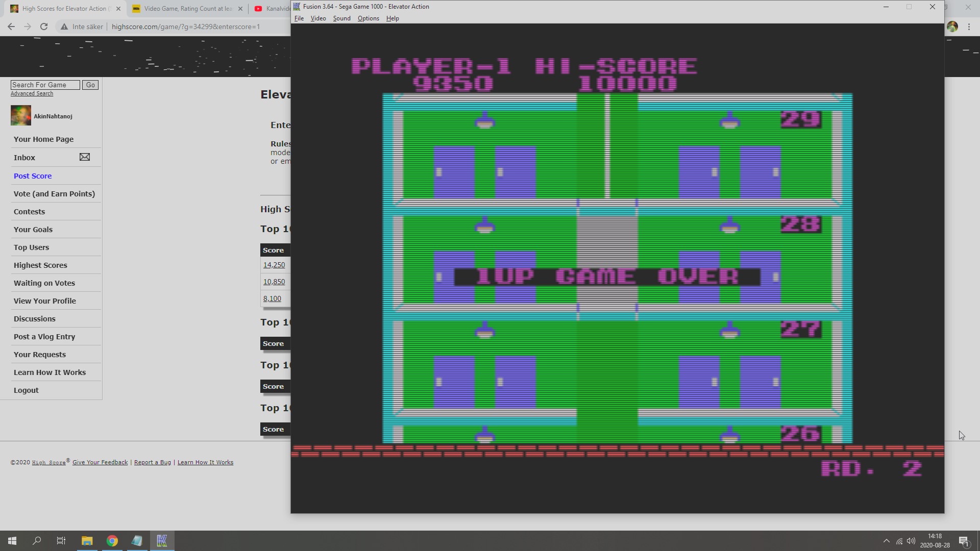Open the Sound menu in Fusion

pos(341,18)
